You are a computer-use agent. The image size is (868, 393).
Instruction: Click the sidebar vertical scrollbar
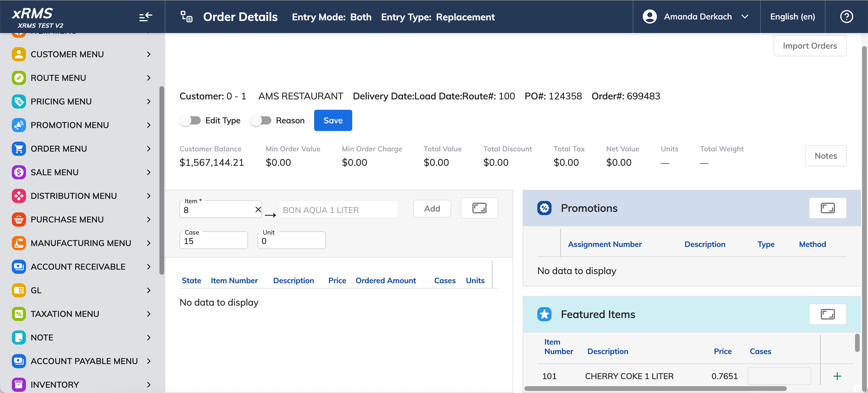[x=162, y=180]
